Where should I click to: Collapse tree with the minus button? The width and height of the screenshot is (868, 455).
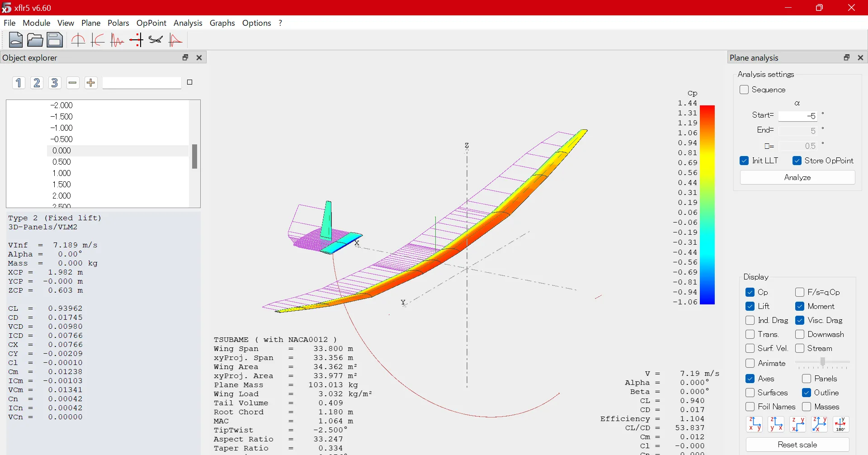click(73, 83)
